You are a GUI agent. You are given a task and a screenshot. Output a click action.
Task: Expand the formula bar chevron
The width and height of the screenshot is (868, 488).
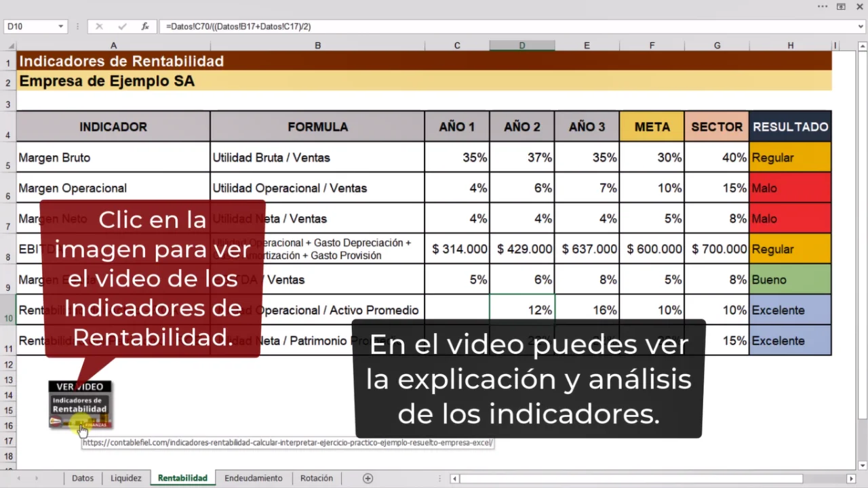862,26
